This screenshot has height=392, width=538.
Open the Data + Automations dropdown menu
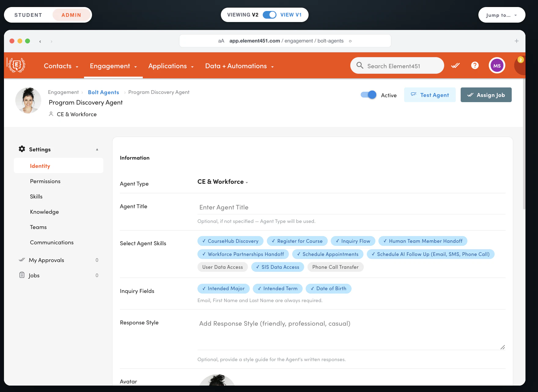coord(240,66)
